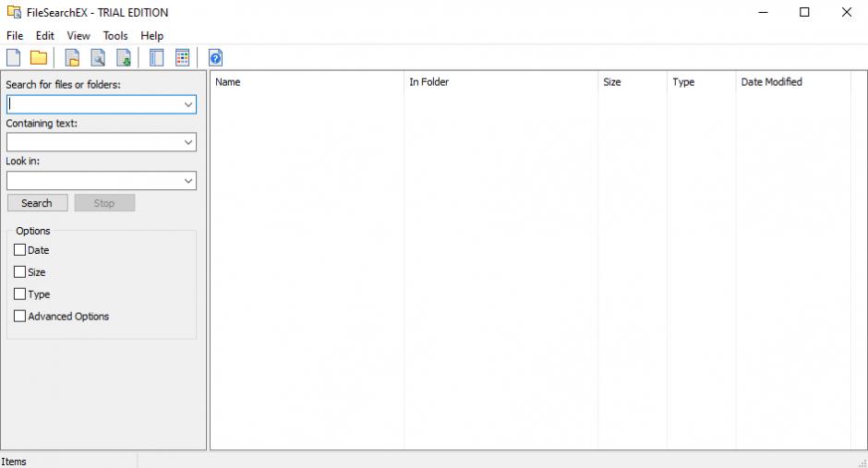The width and height of the screenshot is (868, 468).
Task: Open help via the question mark icon
Action: tap(215, 57)
